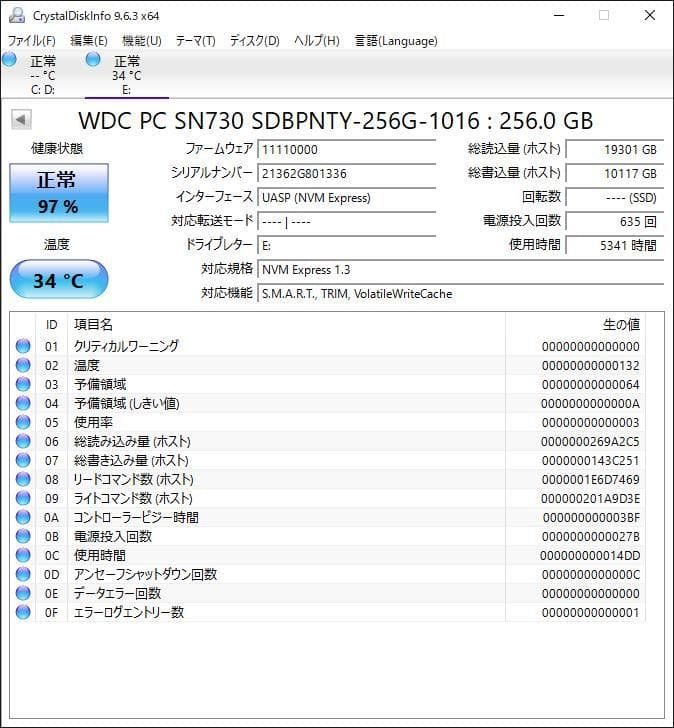Click status orb for row 03 予備領域
This screenshot has width=674, height=728.
23,384
